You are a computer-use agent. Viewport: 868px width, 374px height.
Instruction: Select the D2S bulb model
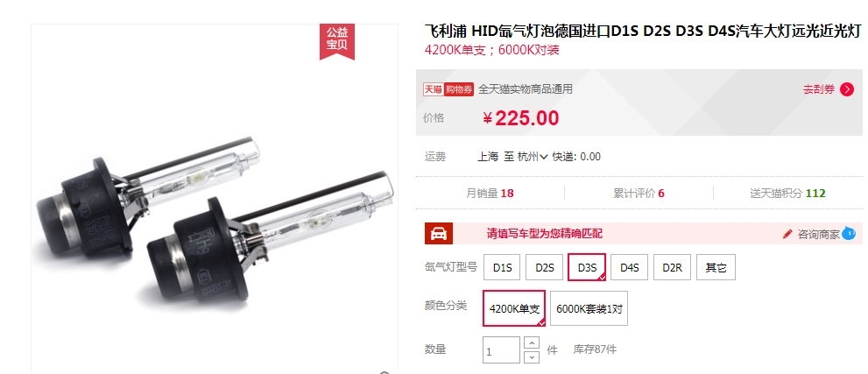coord(544,268)
